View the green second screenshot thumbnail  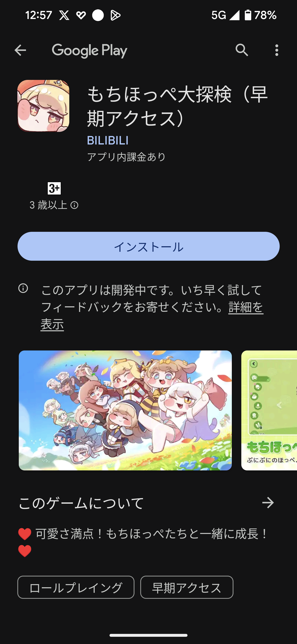269,410
